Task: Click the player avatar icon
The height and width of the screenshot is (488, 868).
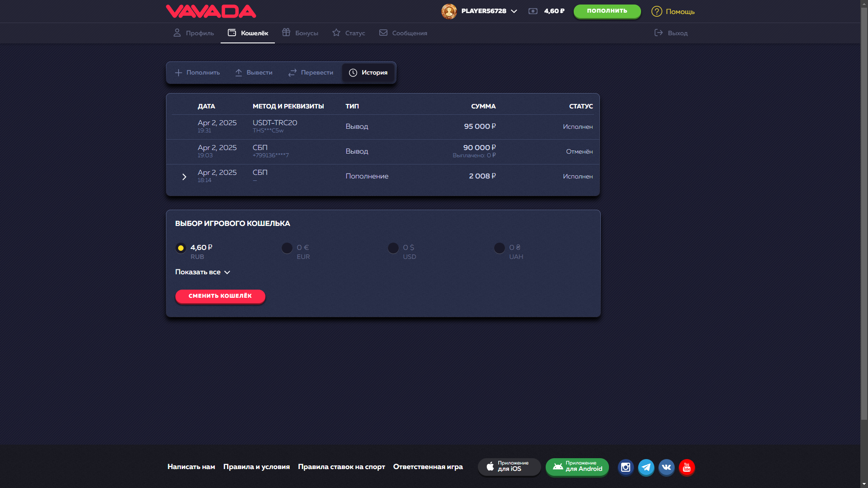Action: (x=449, y=11)
